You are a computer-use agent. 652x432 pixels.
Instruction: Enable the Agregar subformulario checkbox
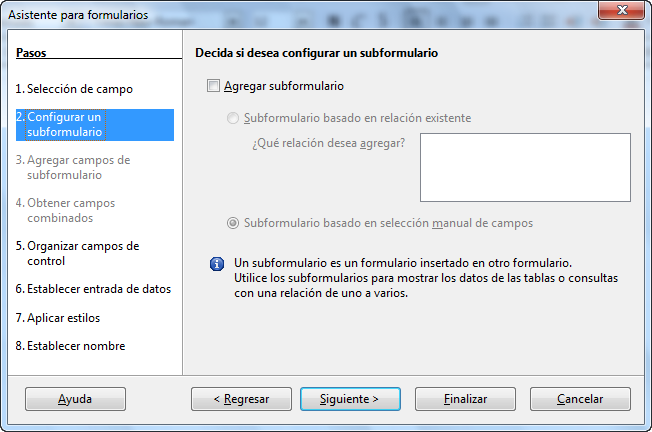pos(213,86)
